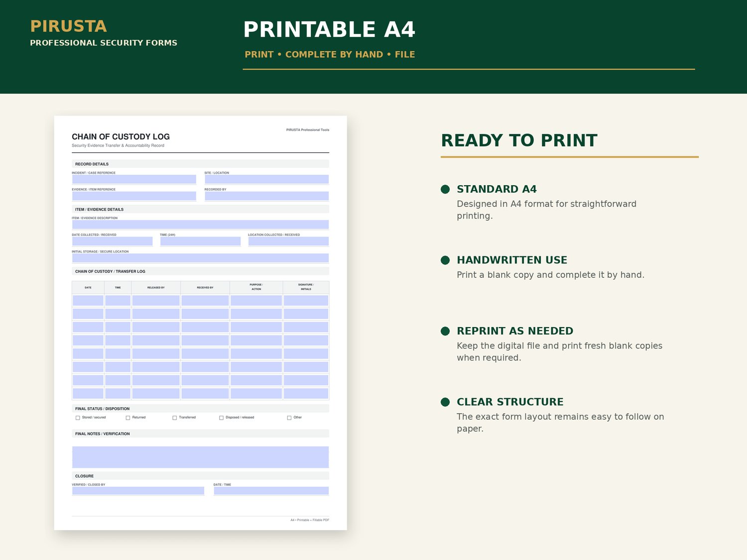Tick the Other disposition checkbox
This screenshot has width=747, height=560.
289,418
